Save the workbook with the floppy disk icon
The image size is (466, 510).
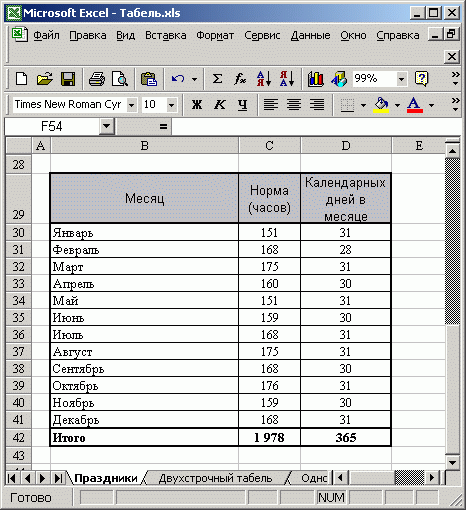pos(68,79)
